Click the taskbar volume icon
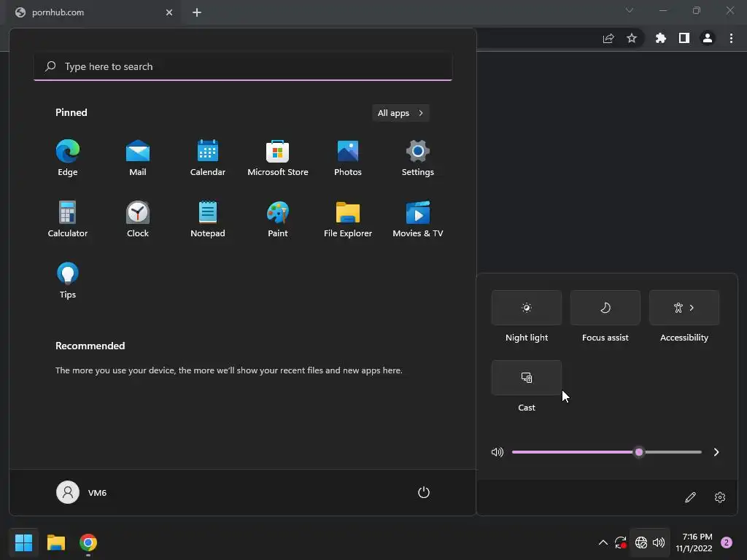The width and height of the screenshot is (747, 560). pos(659,542)
